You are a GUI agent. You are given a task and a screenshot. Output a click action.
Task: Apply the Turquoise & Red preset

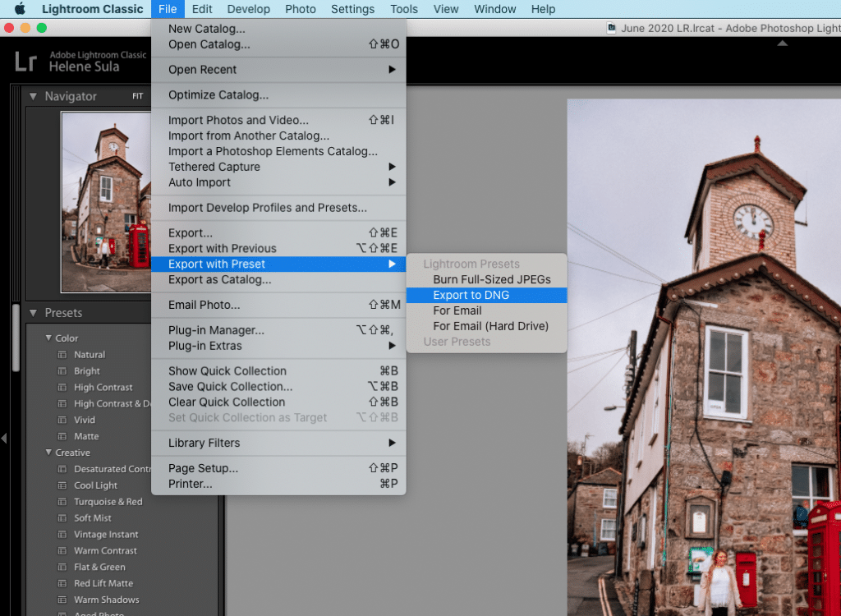(x=108, y=502)
